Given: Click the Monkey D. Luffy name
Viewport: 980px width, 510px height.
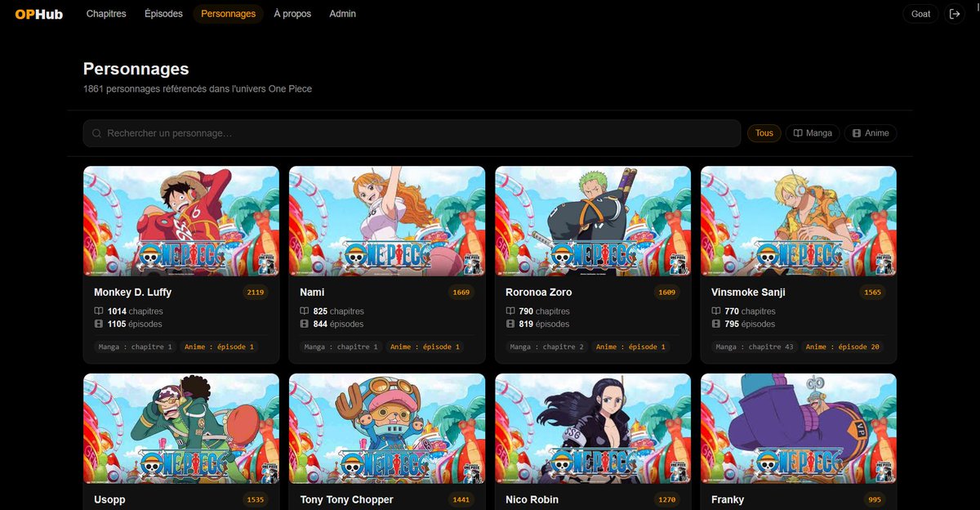Looking at the screenshot, I should click(x=132, y=292).
